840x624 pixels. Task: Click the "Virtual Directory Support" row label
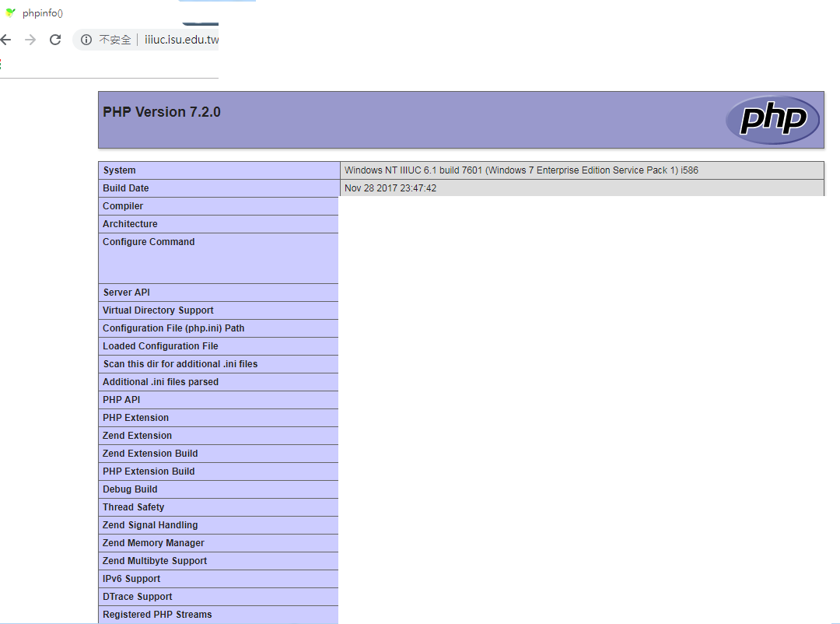158,310
